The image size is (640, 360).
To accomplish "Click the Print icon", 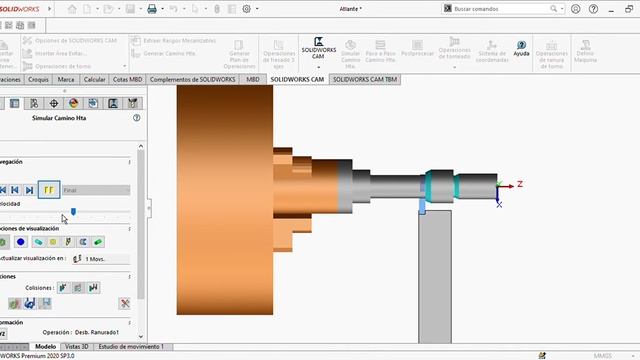I will coord(152,9).
